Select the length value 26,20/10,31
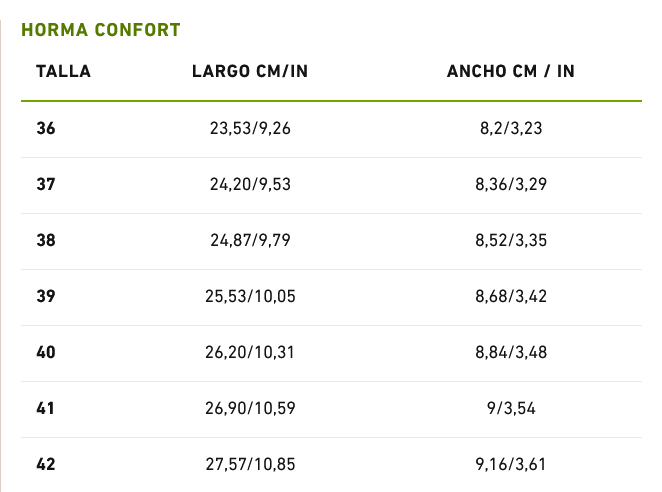This screenshot has height=492, width=662. pos(250,353)
